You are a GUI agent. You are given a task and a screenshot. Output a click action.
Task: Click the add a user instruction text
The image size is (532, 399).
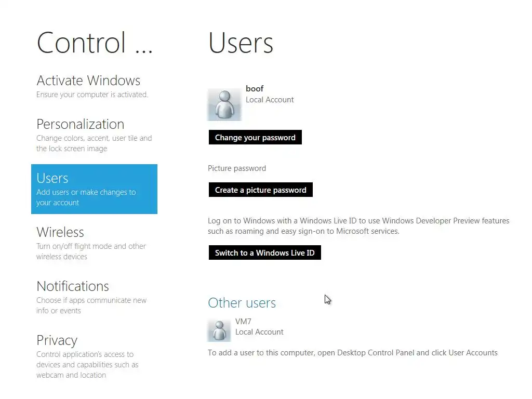353,353
